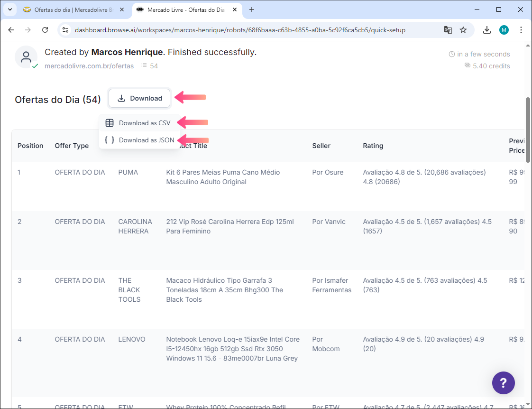Click the Position column header
Viewport: 532px width, 409px height.
click(x=30, y=146)
